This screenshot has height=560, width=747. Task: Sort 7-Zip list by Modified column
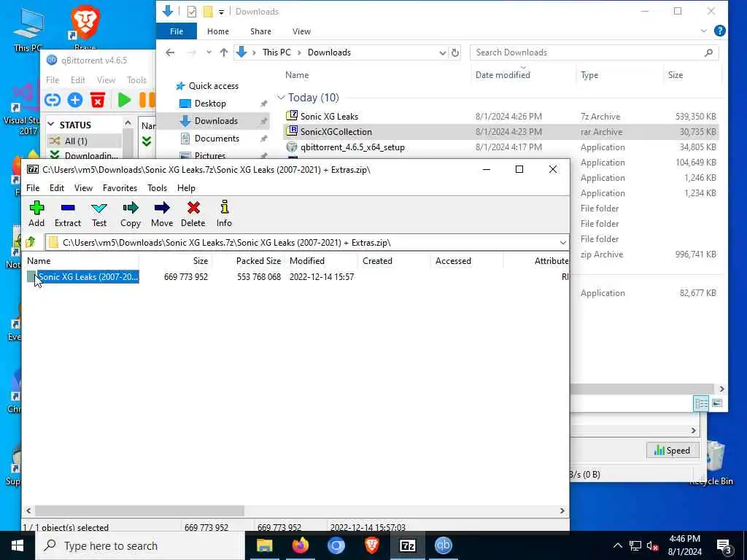pos(307,261)
